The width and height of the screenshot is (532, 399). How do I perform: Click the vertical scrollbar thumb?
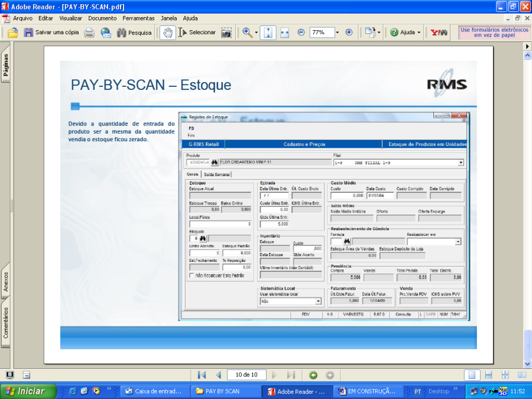527,345
